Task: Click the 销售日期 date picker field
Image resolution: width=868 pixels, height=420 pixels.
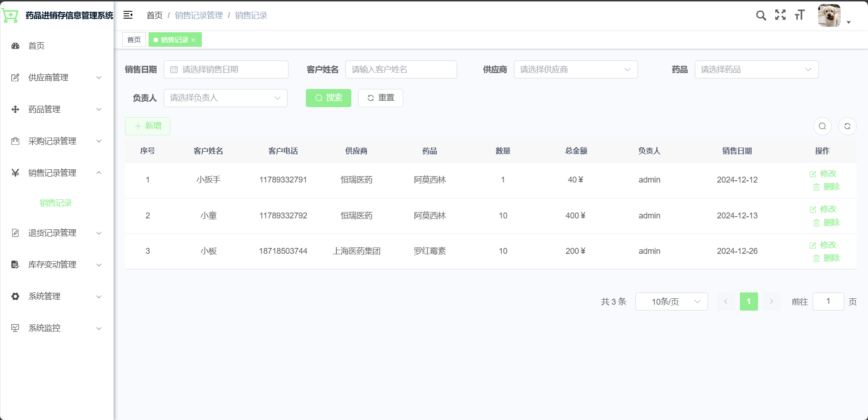Action: point(226,69)
